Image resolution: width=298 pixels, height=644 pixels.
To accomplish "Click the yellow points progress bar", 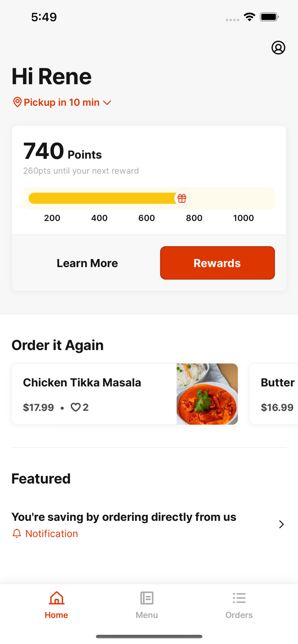I will coord(103,198).
